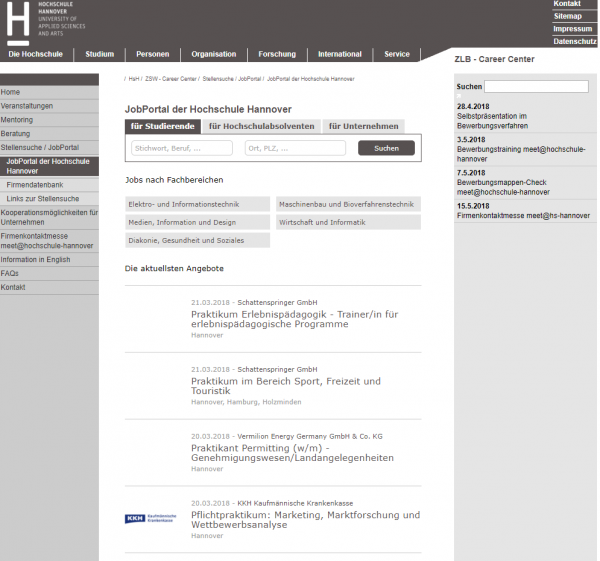Click Vermilion Energy Germany GmbH & Co. KG text
Screen dimensions: 600x561
click(310, 436)
